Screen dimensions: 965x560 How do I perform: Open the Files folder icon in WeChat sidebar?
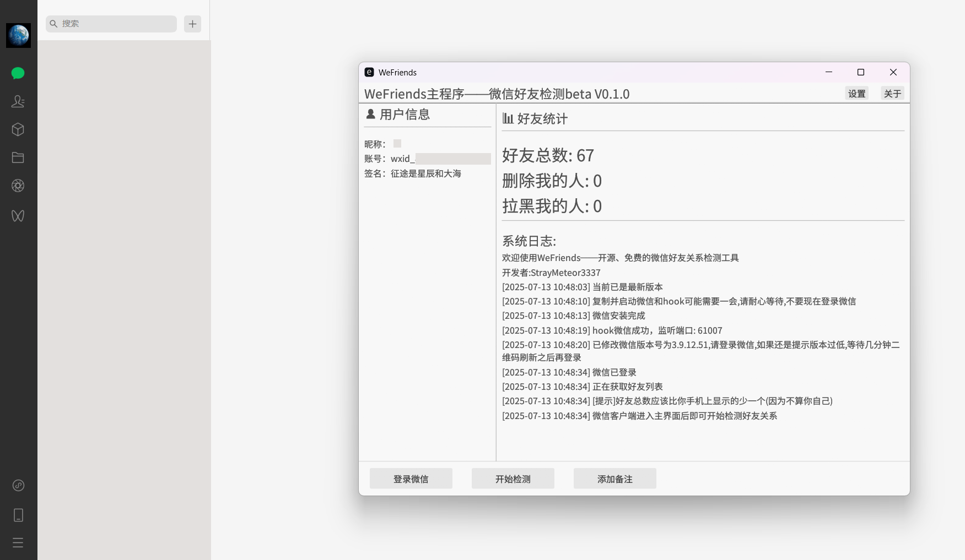(x=18, y=157)
